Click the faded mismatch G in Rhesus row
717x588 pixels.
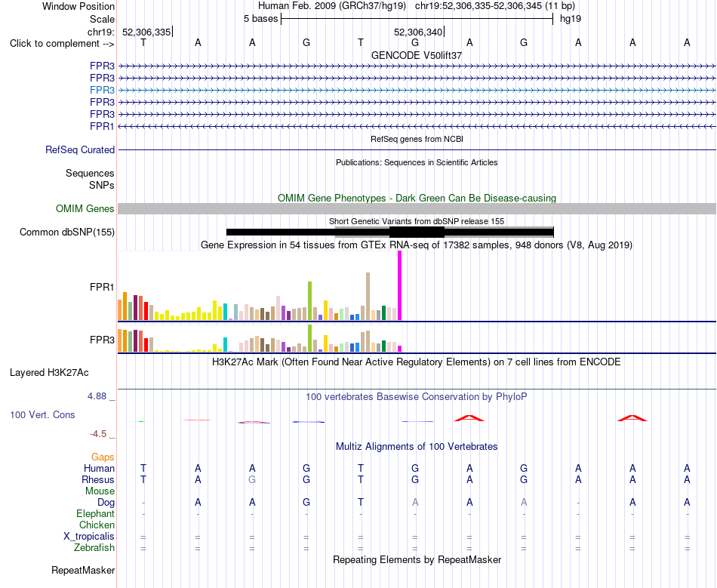point(252,480)
